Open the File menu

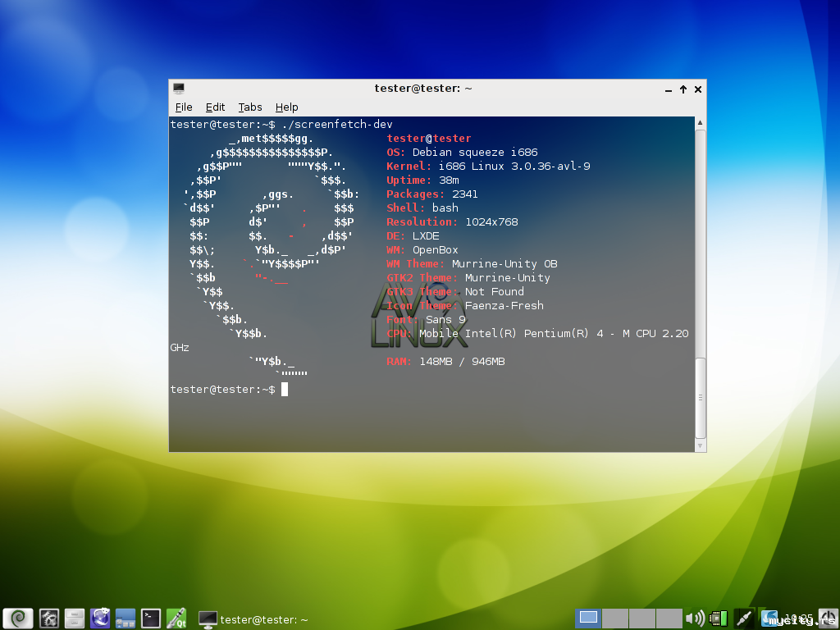pos(184,107)
